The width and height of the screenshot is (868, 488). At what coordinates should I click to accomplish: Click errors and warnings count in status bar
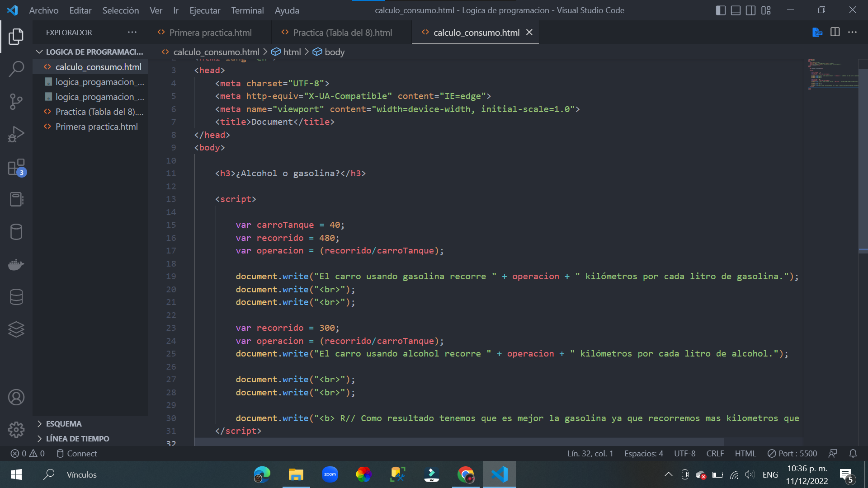28,453
